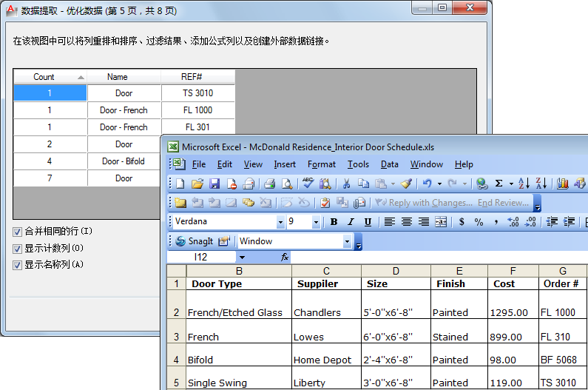588x390 pixels.
Task: Toggle Bold formatting button
Action: tap(334, 222)
